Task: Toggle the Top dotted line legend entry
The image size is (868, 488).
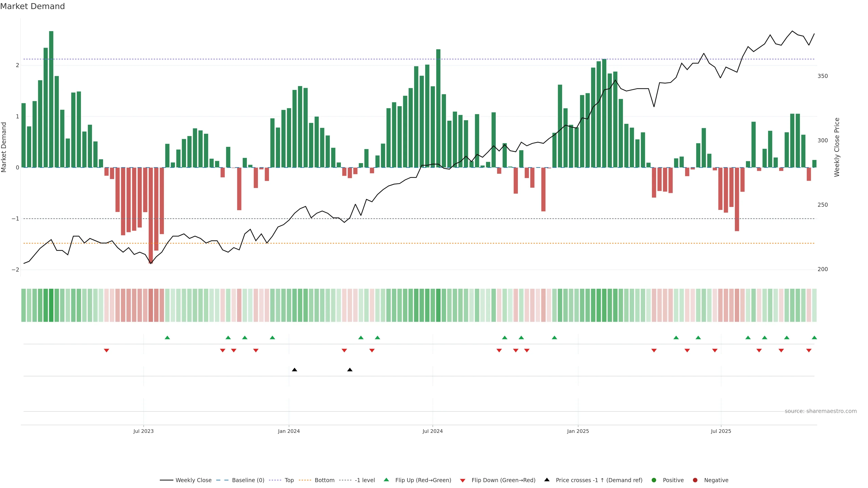Action: click(x=289, y=480)
